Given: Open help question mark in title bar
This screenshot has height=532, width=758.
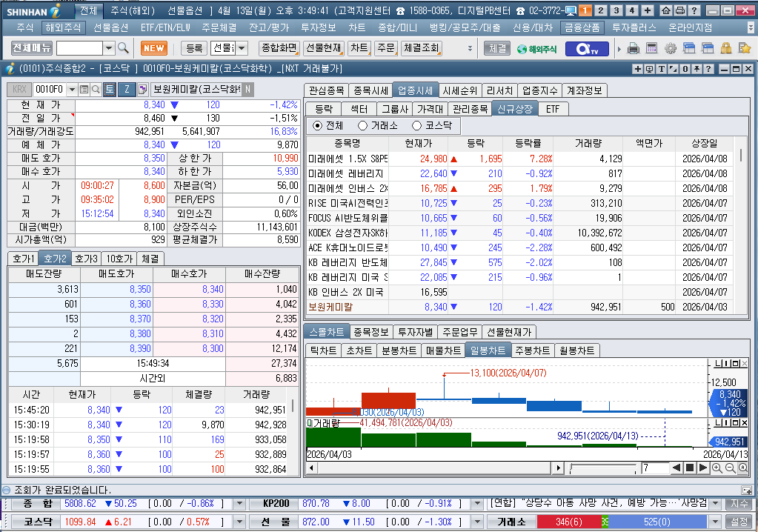Looking at the screenshot, I should pyautogui.click(x=694, y=10).
